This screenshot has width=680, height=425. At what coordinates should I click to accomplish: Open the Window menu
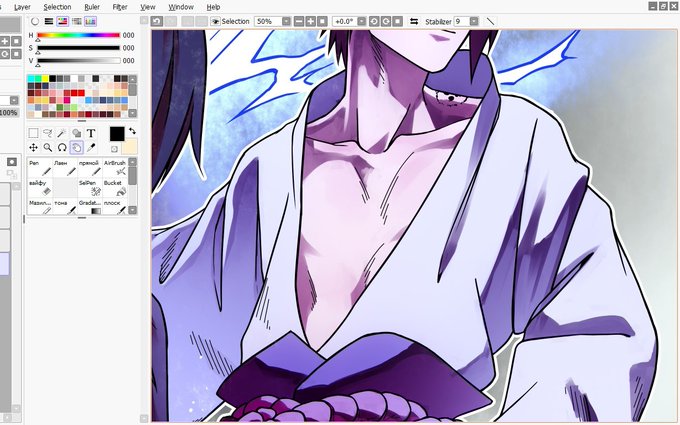[181, 7]
